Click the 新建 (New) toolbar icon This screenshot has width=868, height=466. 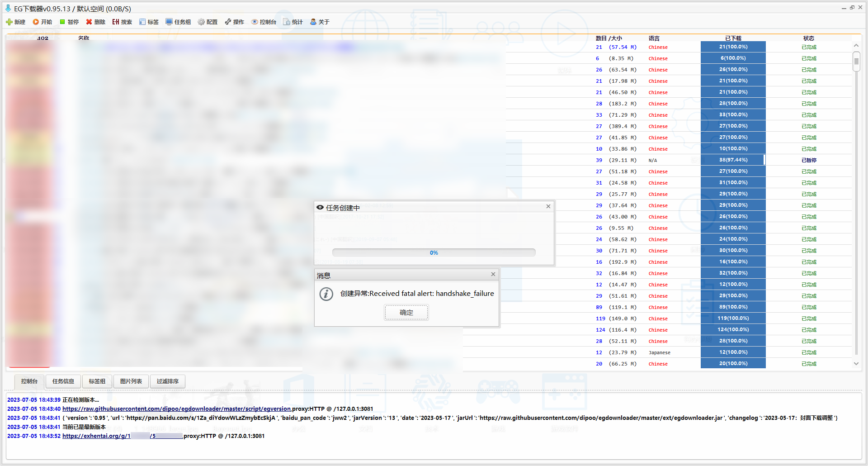click(x=15, y=21)
